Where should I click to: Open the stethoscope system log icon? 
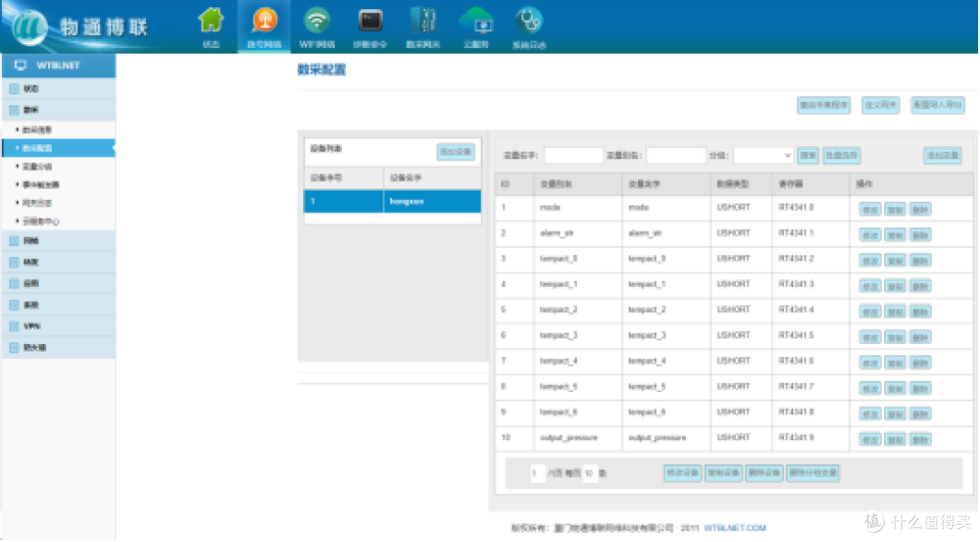pyautogui.click(x=529, y=21)
